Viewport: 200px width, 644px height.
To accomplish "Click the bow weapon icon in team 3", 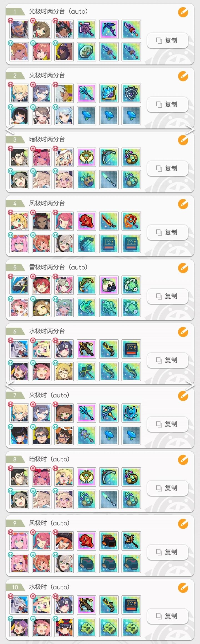I will click(109, 157).
